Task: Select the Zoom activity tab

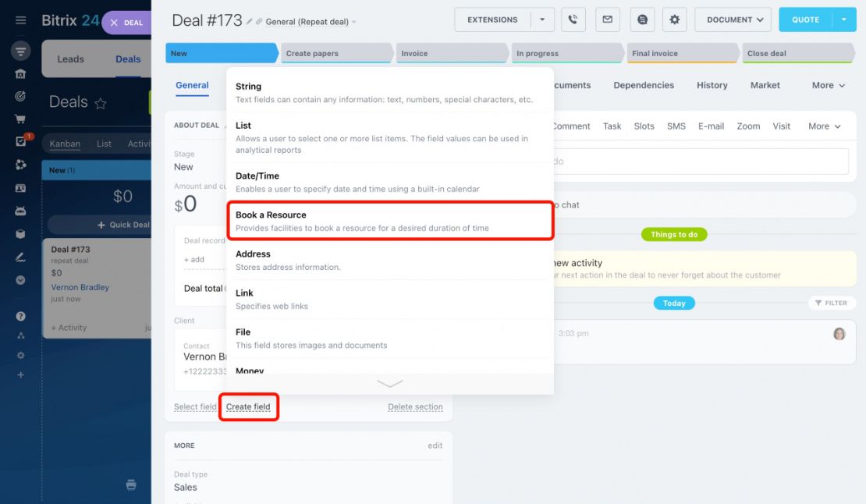Action: click(748, 126)
